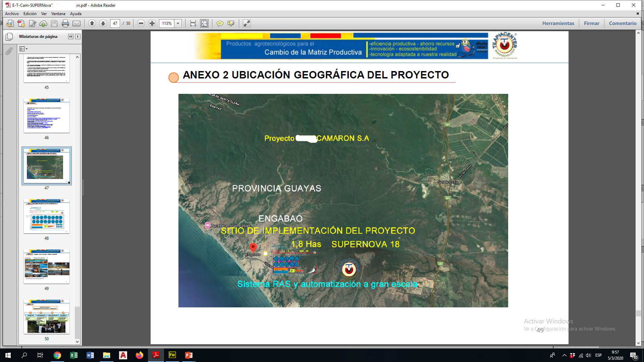Open the Ventana menu
Screen dimensions: 644x362
58,14
